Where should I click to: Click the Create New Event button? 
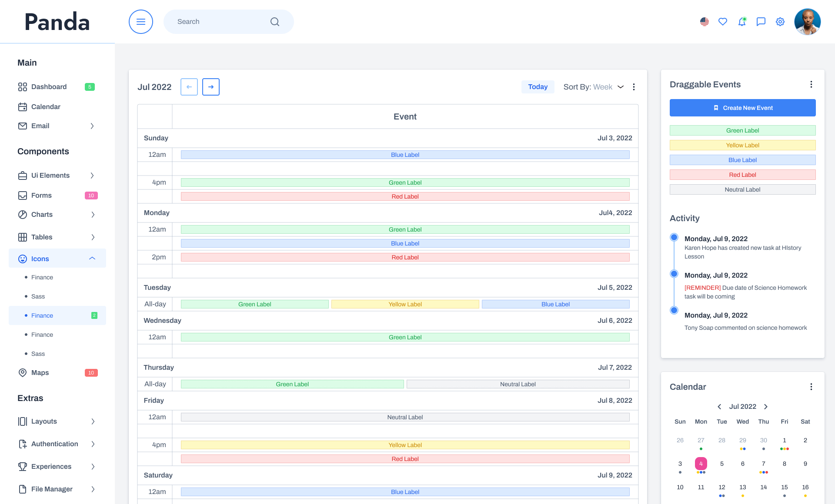pyautogui.click(x=743, y=108)
